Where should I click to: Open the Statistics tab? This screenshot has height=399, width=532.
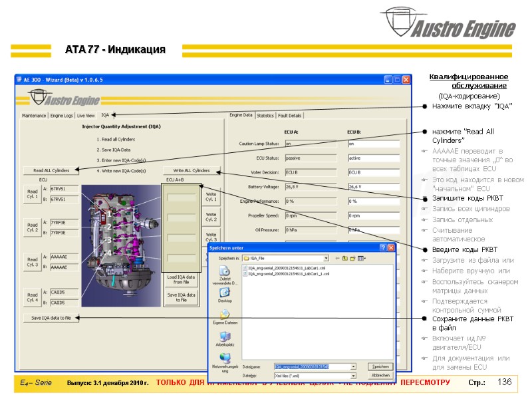pyautogui.click(x=265, y=116)
